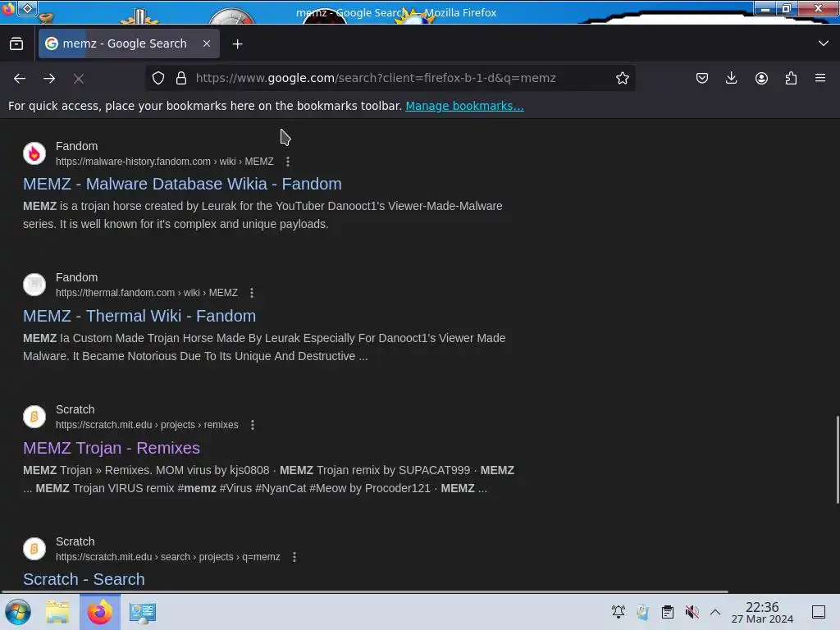This screenshot has width=840, height=630.
Task: Go forward one page
Action: point(49,78)
